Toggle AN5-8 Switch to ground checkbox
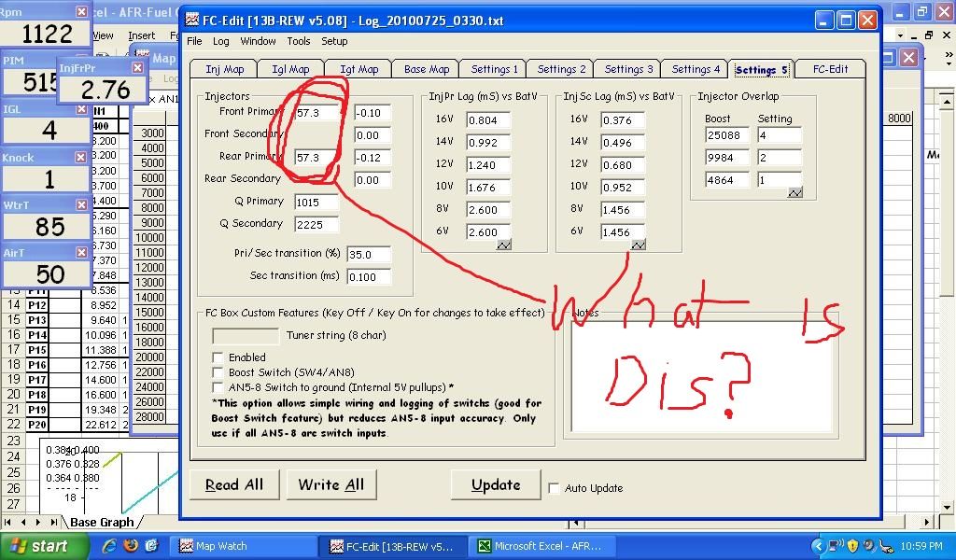The height and width of the screenshot is (560, 956). pos(218,387)
